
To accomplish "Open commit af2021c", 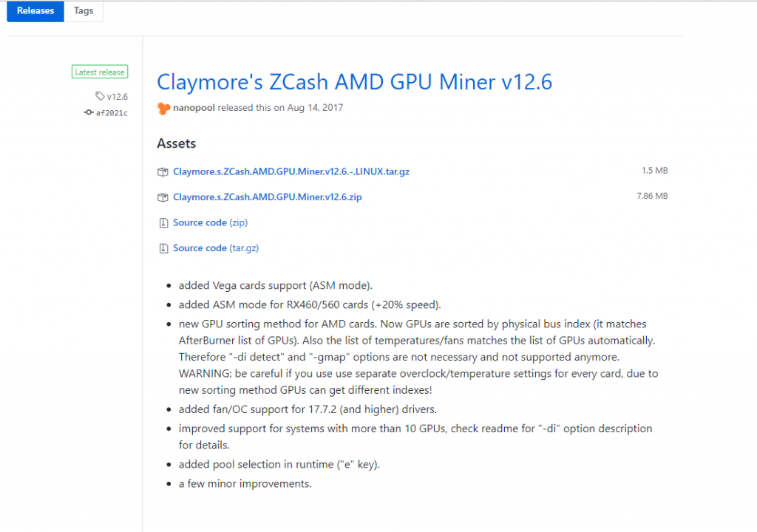I will pyautogui.click(x=112, y=113).
